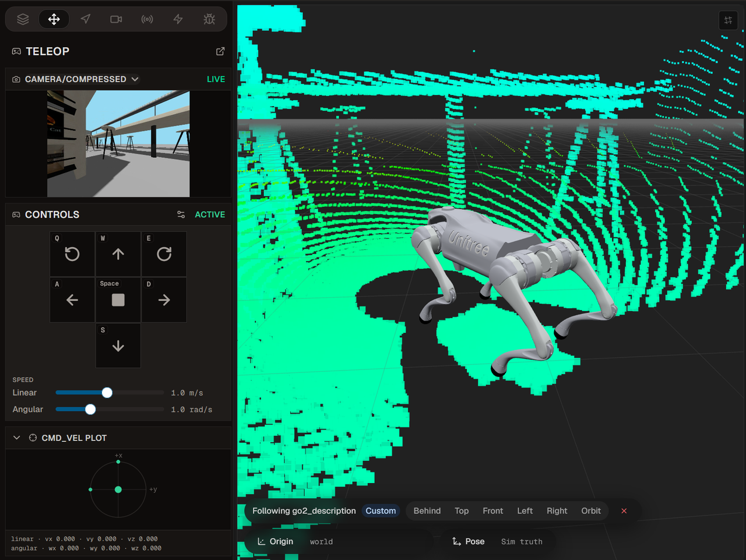
Task: Open the video camera panel icon
Action: coord(116,19)
